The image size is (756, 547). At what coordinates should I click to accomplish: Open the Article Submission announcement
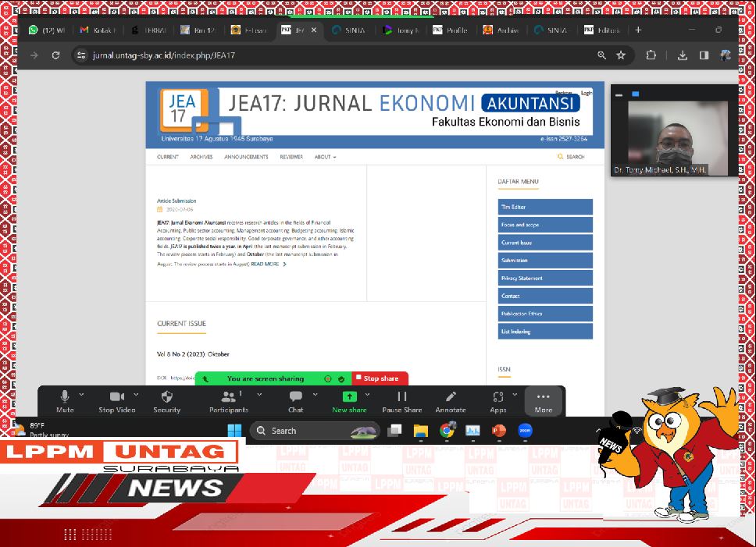click(x=177, y=201)
